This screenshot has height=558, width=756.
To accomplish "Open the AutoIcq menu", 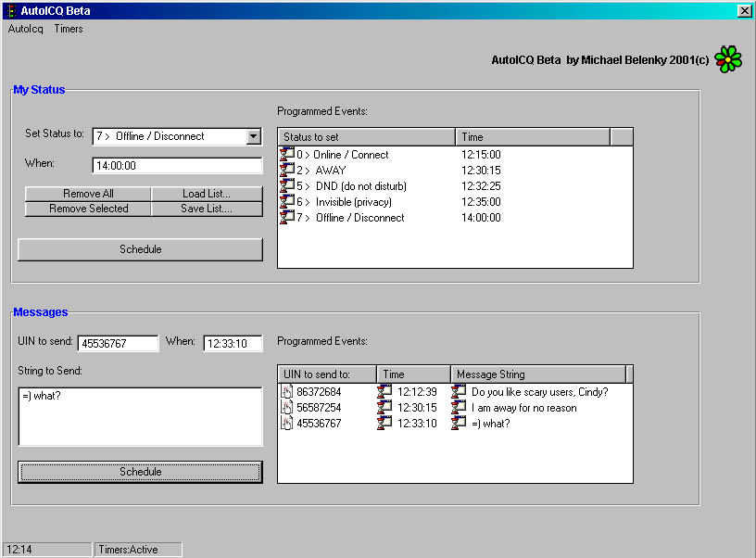I will (x=26, y=29).
